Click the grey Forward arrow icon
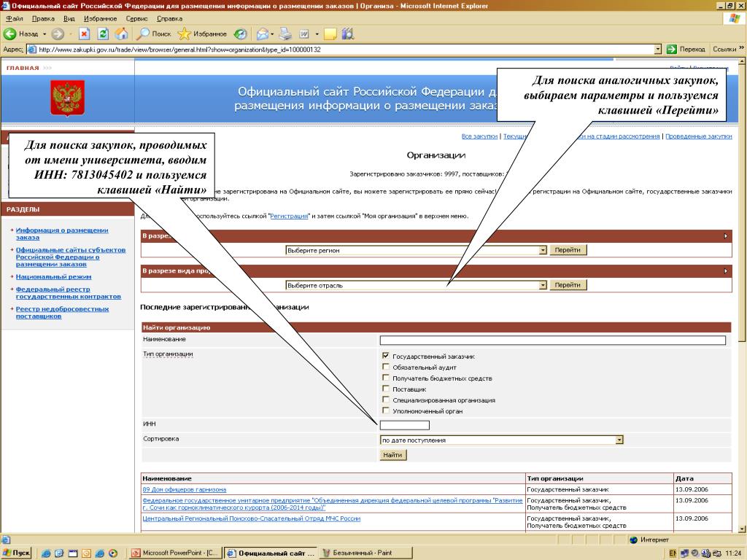Screen dimensions: 747x560 pyautogui.click(x=57, y=34)
